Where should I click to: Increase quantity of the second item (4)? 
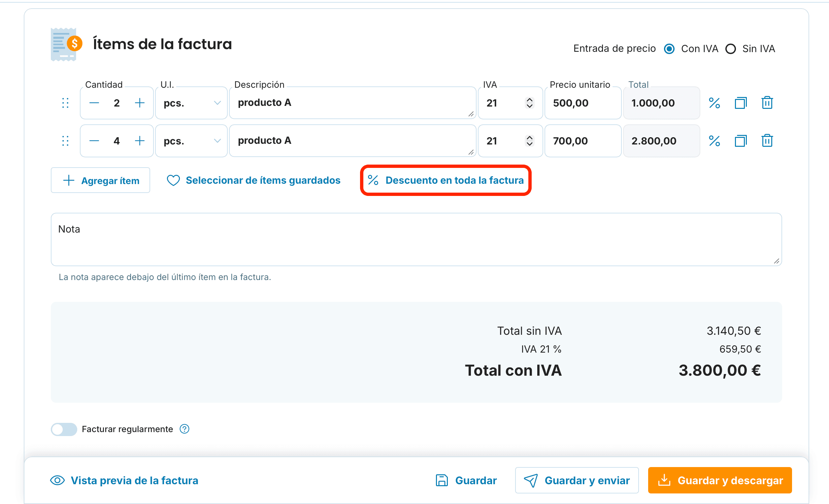click(140, 141)
